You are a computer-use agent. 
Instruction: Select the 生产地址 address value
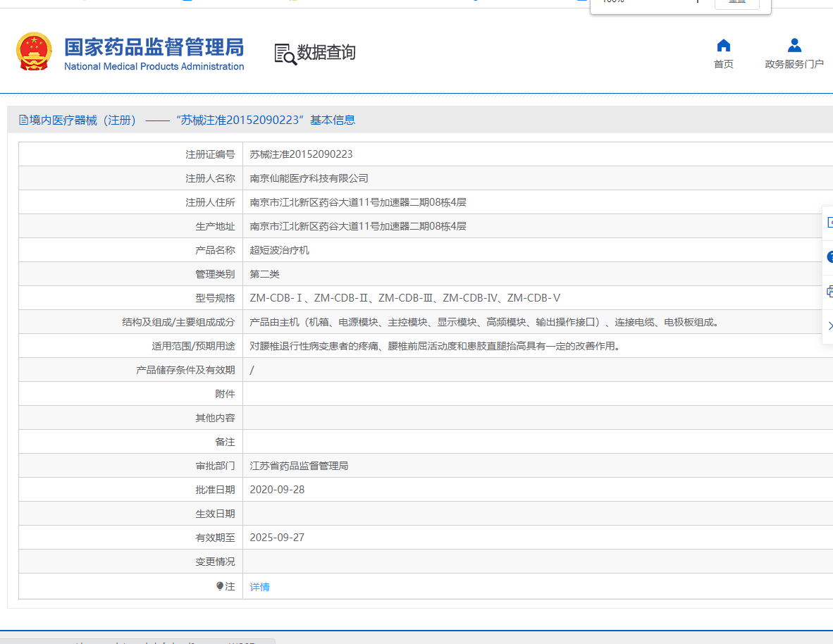[358, 226]
